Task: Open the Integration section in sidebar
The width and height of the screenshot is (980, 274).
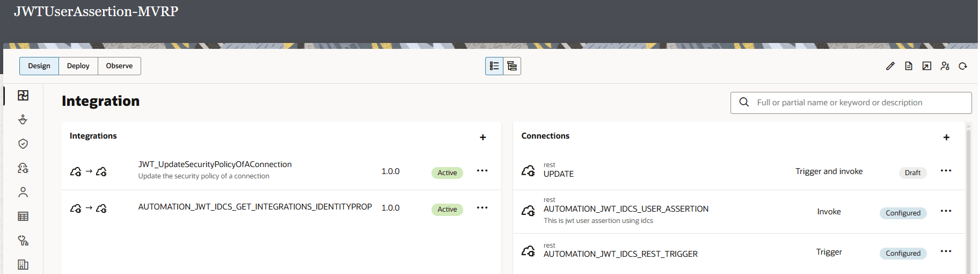Action: (23, 95)
